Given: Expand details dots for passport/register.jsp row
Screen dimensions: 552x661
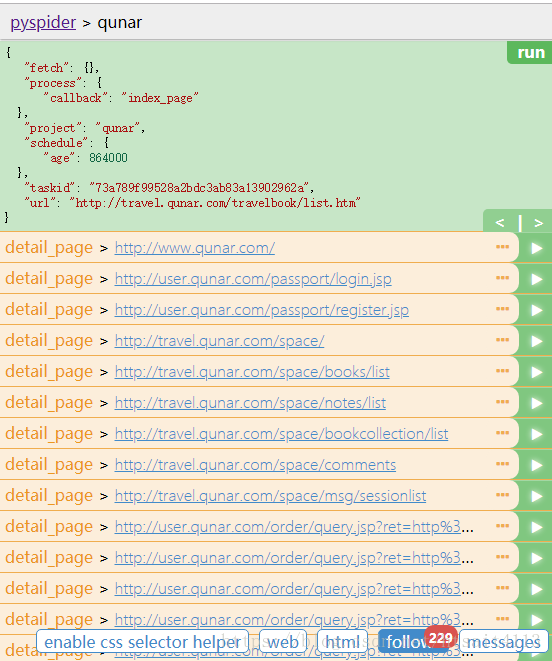Looking at the screenshot, I should [502, 309].
